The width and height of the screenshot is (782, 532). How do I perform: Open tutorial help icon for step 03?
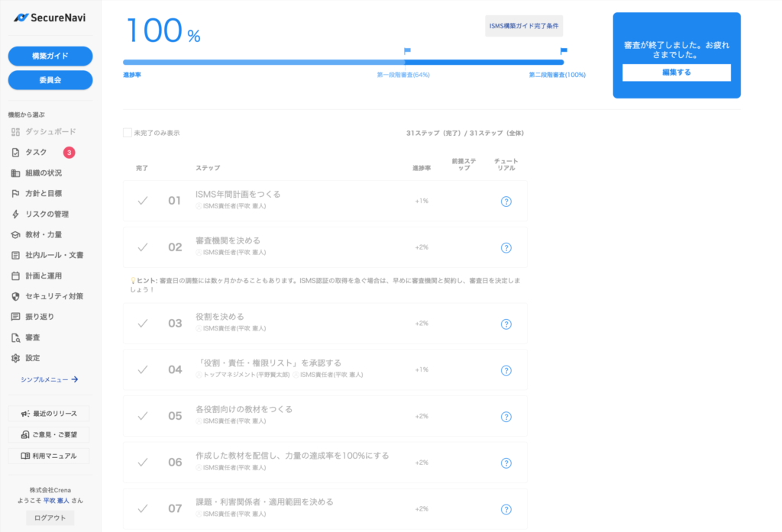[x=506, y=324]
